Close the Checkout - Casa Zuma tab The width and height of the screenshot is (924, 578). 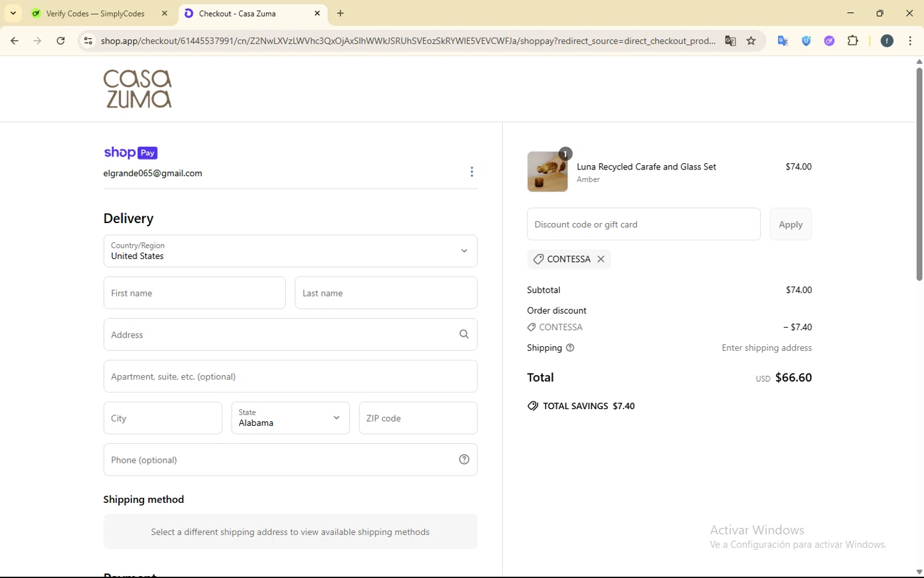click(317, 14)
